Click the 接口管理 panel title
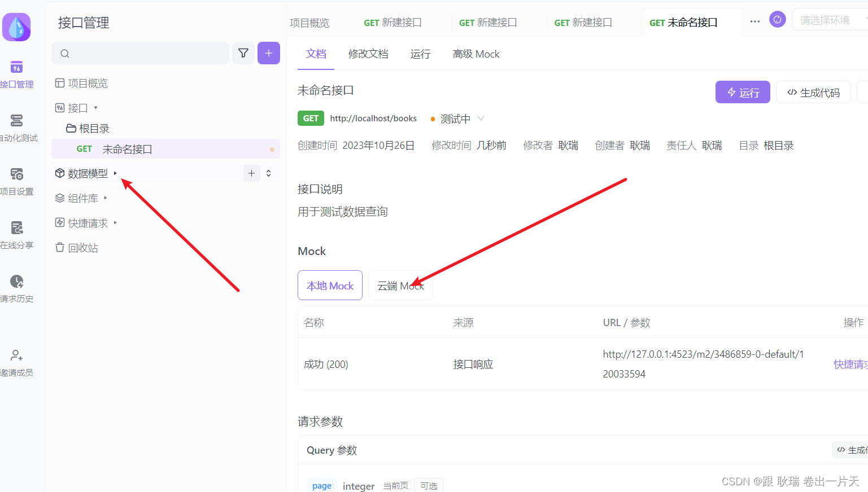 (84, 23)
